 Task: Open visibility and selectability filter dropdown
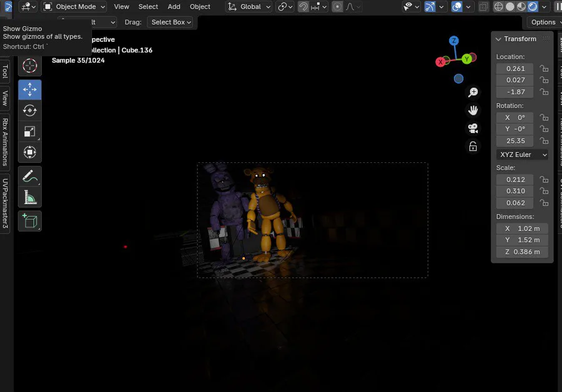[x=411, y=7]
